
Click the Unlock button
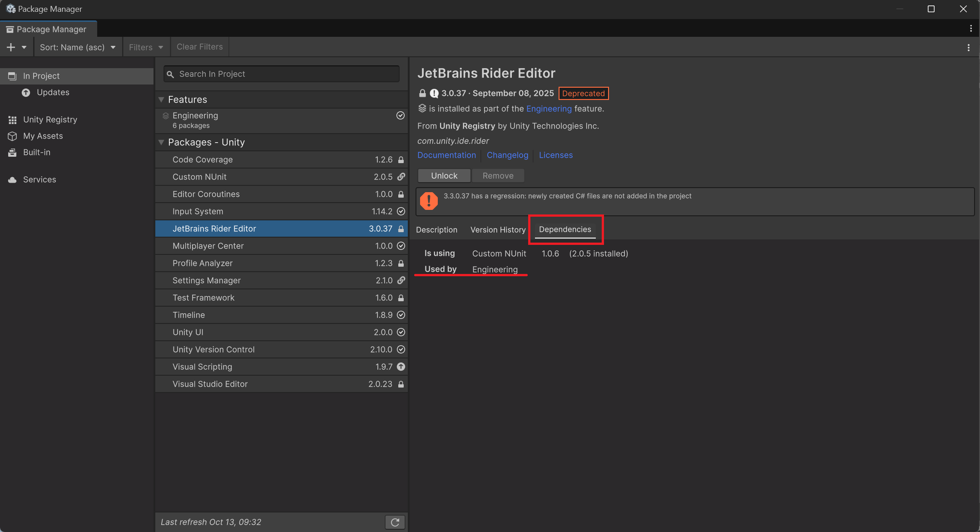tap(444, 176)
